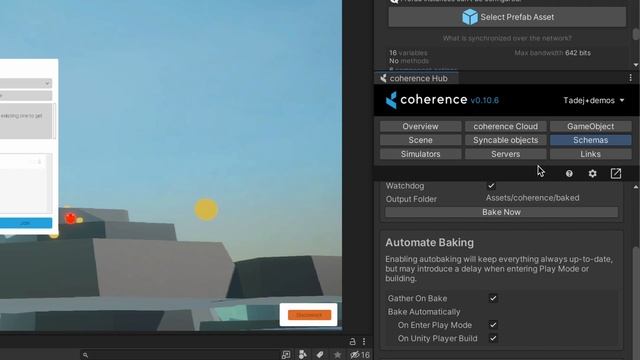The height and width of the screenshot is (360, 640).
Task: Open the Scene tab
Action: click(x=420, y=140)
